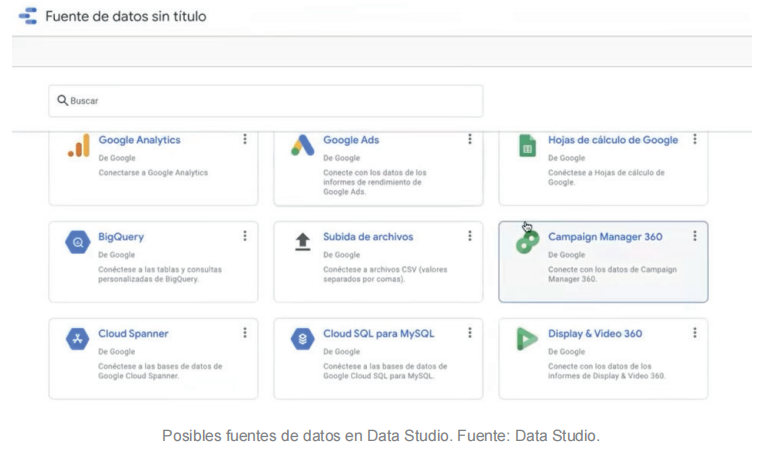Click the Google Ads logo icon
Screen dimensions: 770x466
(x=302, y=145)
